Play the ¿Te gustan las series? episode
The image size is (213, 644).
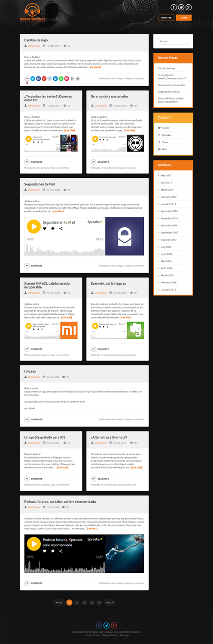(28, 139)
